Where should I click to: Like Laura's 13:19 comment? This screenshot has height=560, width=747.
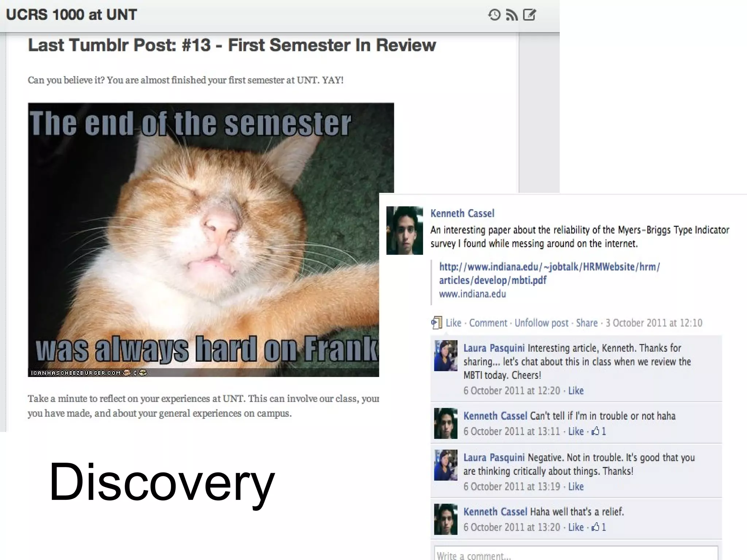click(576, 487)
